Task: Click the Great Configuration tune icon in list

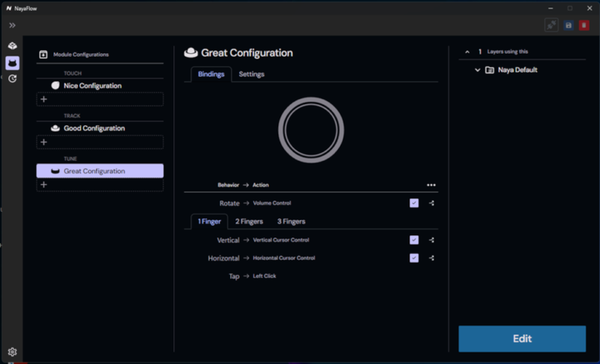Action: 55,171
